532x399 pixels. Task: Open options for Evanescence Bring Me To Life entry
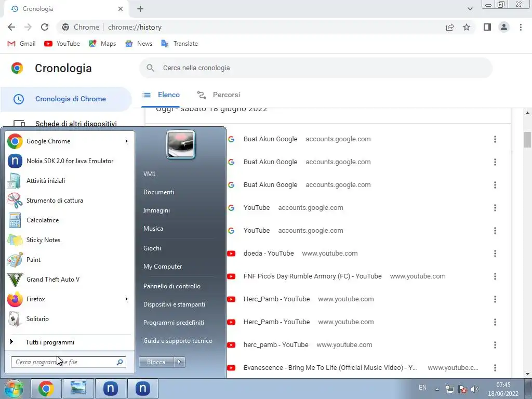495,368
